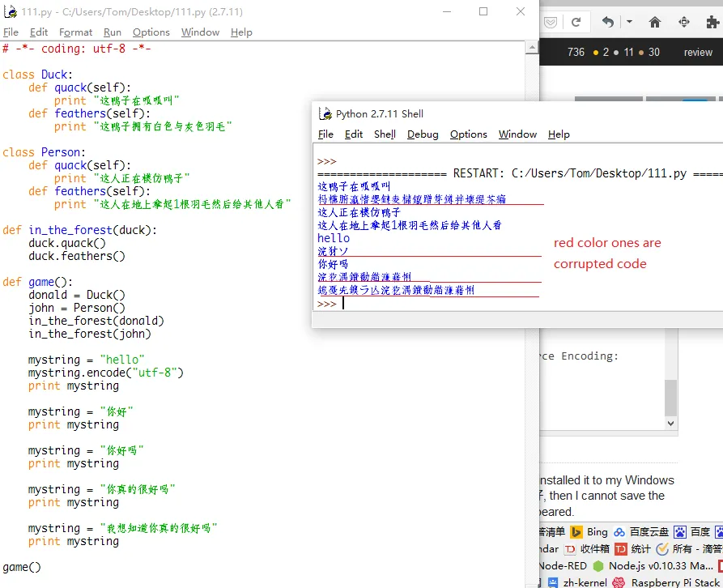Click the editor scrollbar up arrow
Screen dimensions: 723x588
click(x=532, y=48)
